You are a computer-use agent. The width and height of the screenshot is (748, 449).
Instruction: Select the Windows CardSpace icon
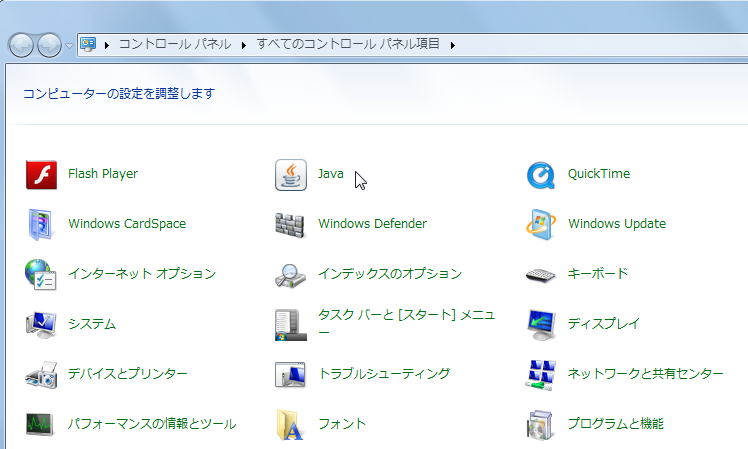tap(41, 224)
